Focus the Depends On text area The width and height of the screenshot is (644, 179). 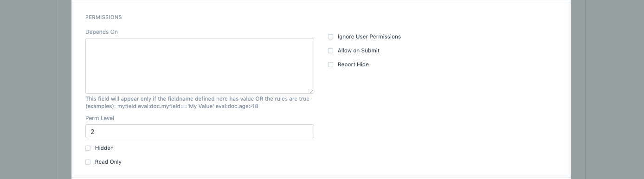click(200, 66)
